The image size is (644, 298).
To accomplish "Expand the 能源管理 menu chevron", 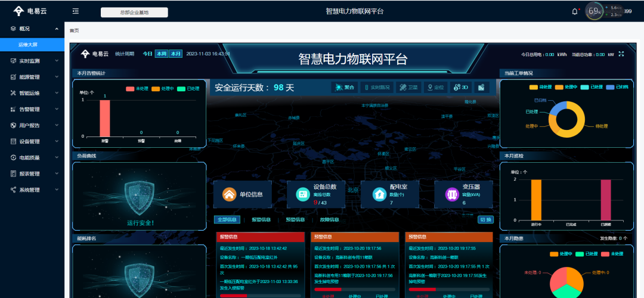I will (57, 77).
